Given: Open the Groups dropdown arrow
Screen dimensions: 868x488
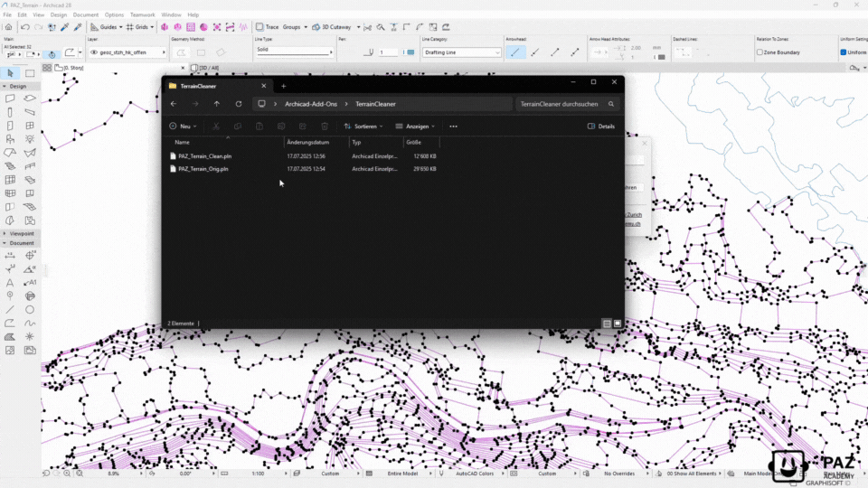Looking at the screenshot, I should click(x=306, y=27).
